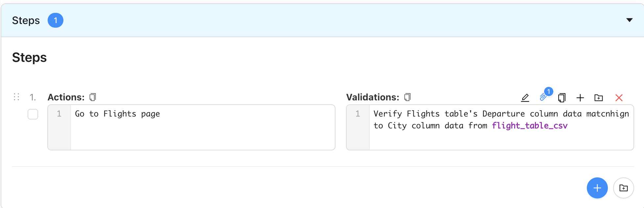Click line number 1 in the Validations gutter
This screenshot has height=208, width=644.
[x=358, y=114]
